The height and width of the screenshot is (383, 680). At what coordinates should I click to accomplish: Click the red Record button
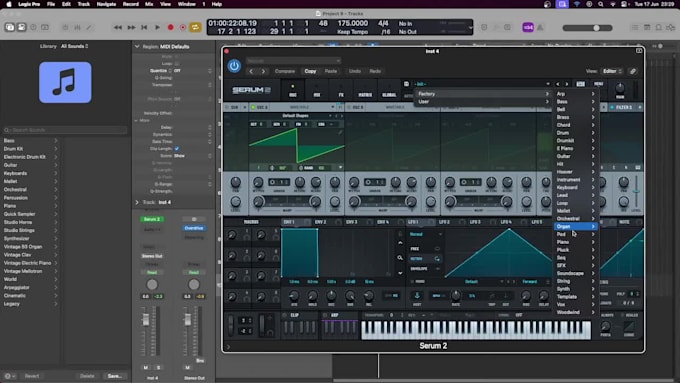tap(170, 27)
